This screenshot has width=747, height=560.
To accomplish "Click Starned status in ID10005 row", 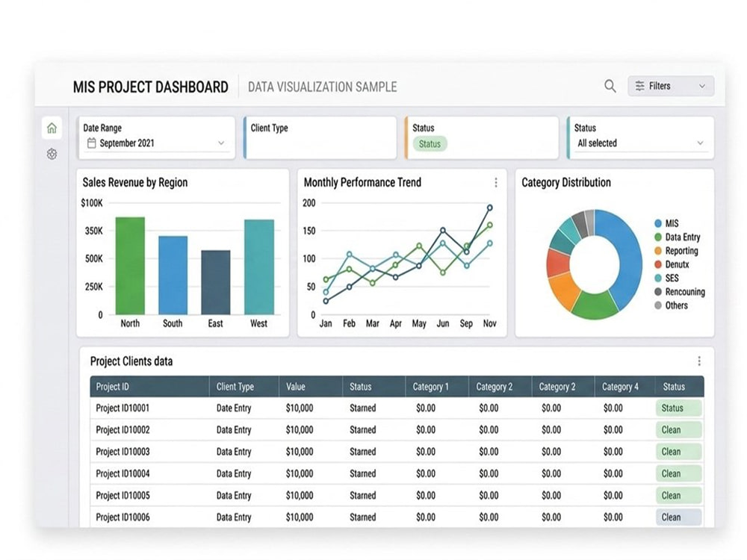I will tap(362, 496).
